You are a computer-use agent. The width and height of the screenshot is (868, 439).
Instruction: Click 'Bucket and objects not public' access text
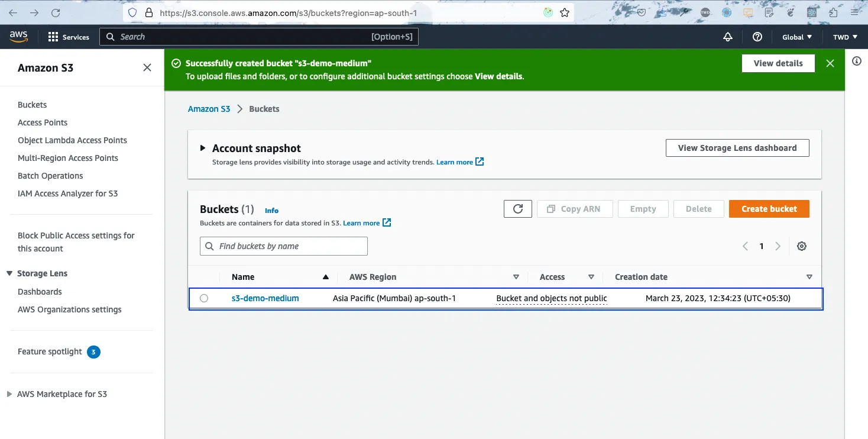(x=552, y=298)
